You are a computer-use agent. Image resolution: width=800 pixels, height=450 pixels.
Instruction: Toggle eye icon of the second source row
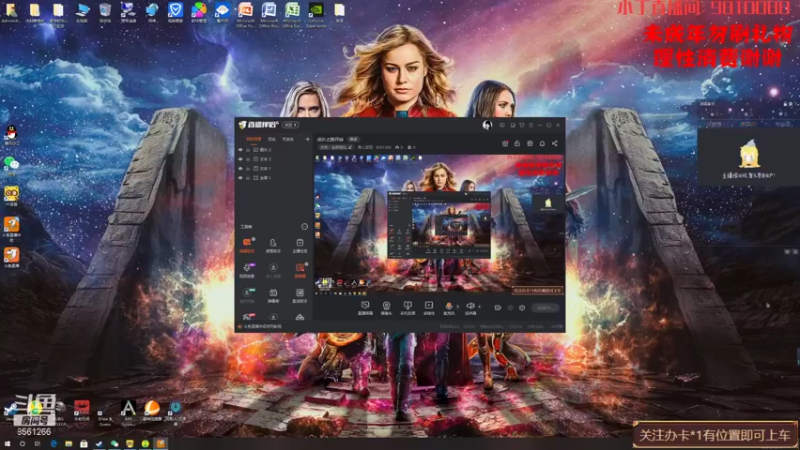tap(240, 159)
